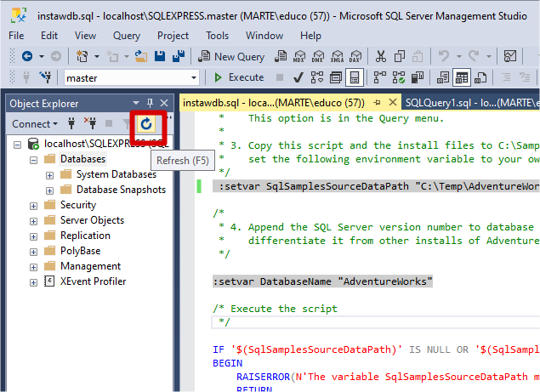This screenshot has width=540, height=392.
Task: Click the New Project icon
Action: tap(82, 56)
